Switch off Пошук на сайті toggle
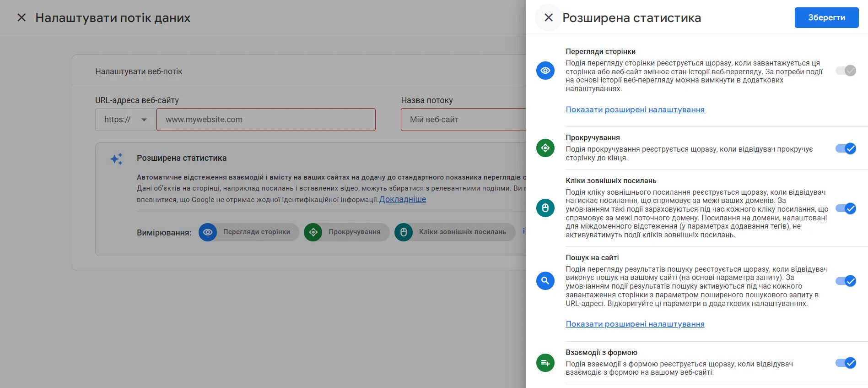 click(x=846, y=281)
